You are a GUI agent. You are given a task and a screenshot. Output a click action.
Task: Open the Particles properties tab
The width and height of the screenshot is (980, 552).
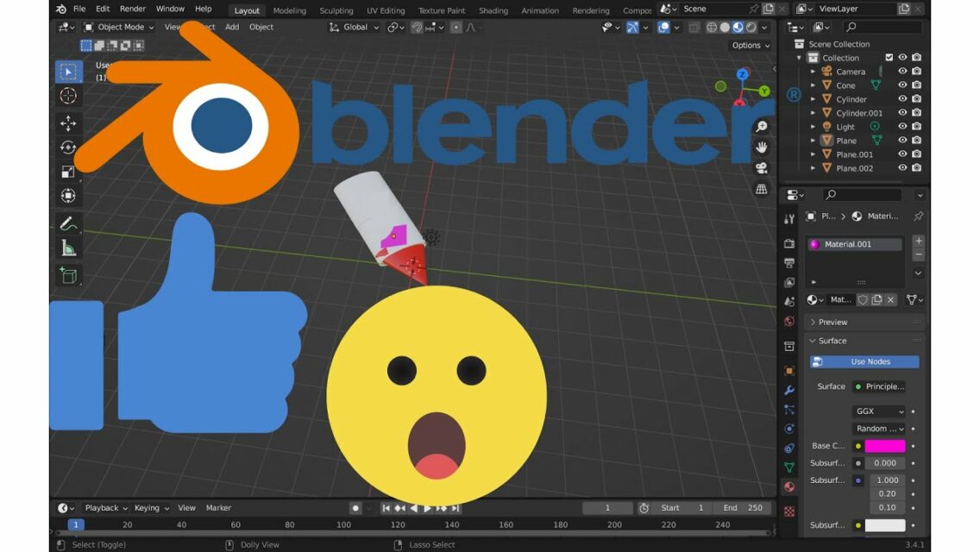[x=789, y=410]
